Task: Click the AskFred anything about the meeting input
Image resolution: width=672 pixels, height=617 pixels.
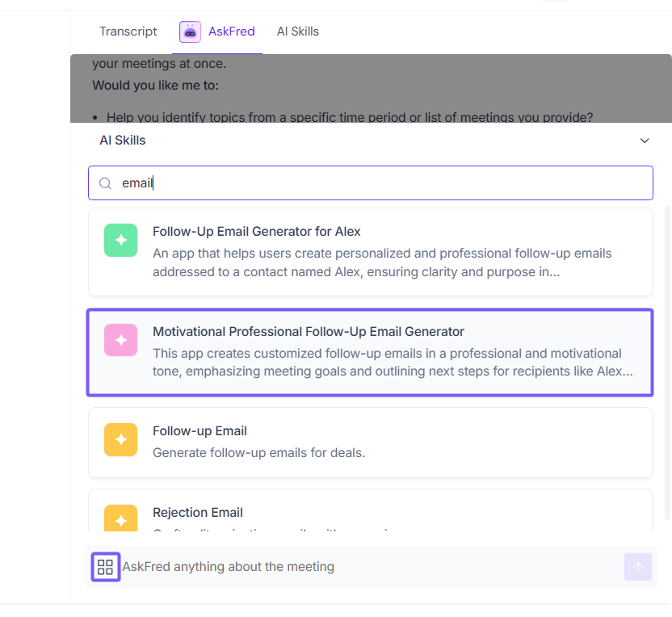Action: point(370,567)
